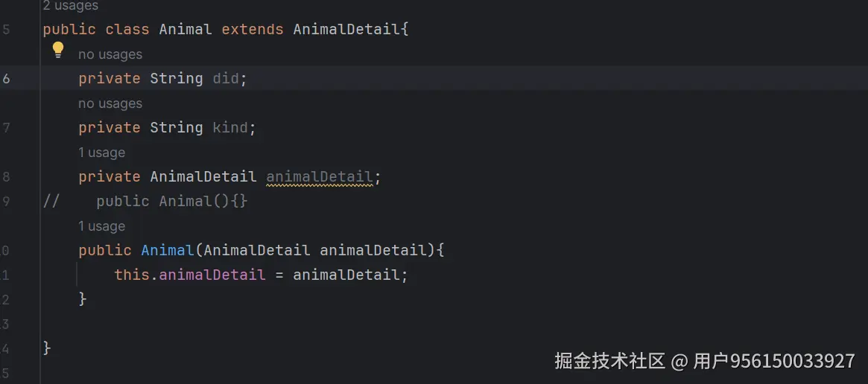
Task: Click "no usages" hint above the kind field
Action: (x=110, y=103)
